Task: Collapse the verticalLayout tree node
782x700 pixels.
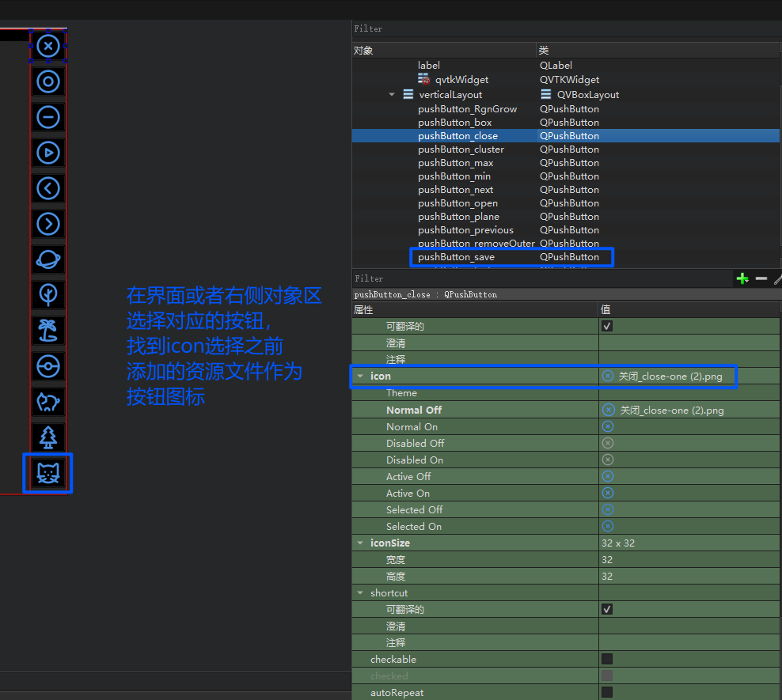Action: tap(392, 95)
